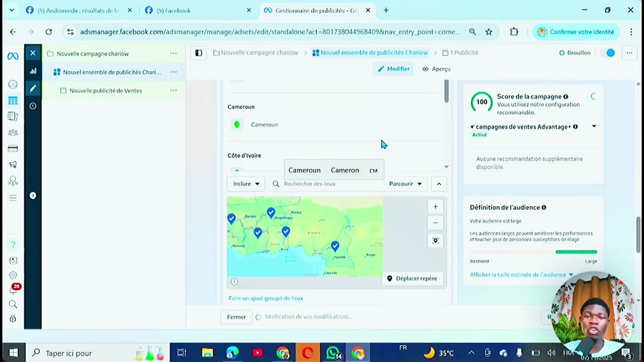644x362 pixels.
Task: Open campaigns table icon in left sidebar
Action: [x=13, y=101]
